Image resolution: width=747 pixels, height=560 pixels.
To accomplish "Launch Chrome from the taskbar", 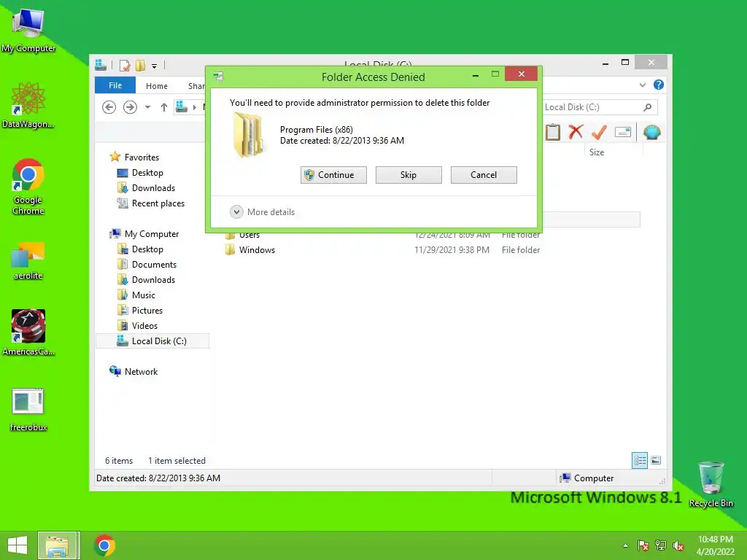I will (104, 545).
